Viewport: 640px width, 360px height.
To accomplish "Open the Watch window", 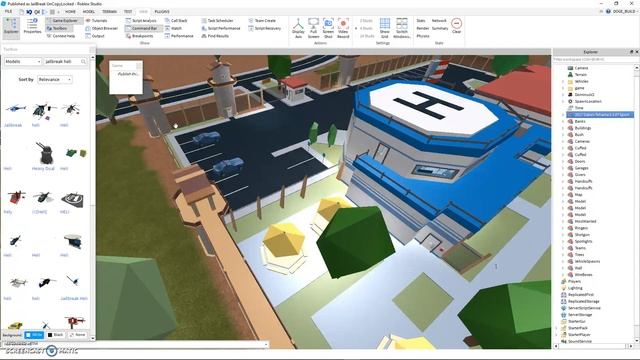I will click(x=173, y=28).
